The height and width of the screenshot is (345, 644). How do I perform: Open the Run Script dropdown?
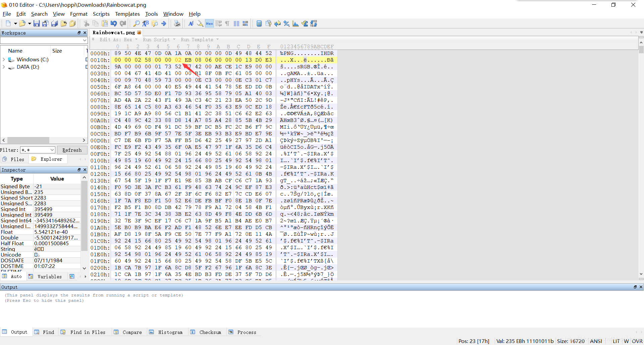click(x=159, y=40)
